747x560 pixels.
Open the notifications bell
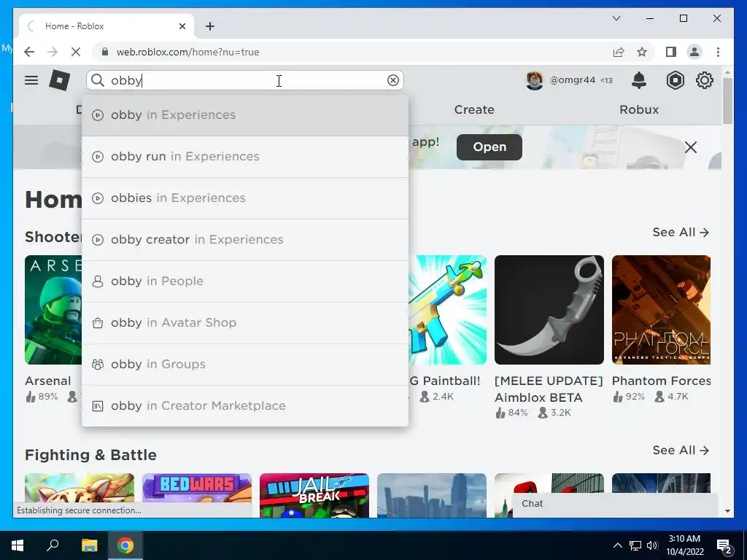click(x=639, y=80)
